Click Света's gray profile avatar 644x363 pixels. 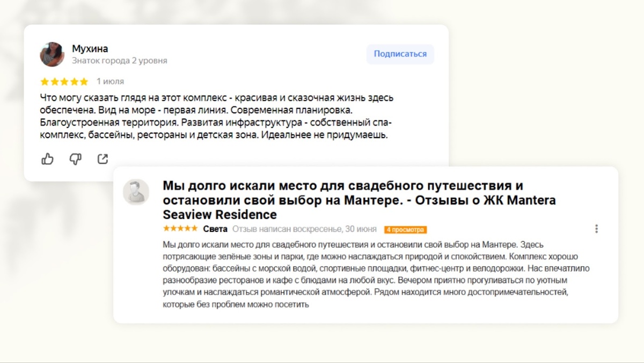136,192
